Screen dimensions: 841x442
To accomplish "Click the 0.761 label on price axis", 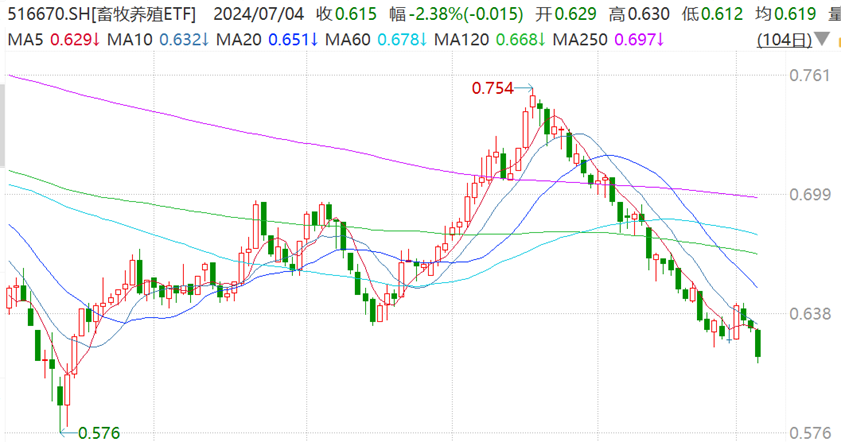I will coord(810,76).
